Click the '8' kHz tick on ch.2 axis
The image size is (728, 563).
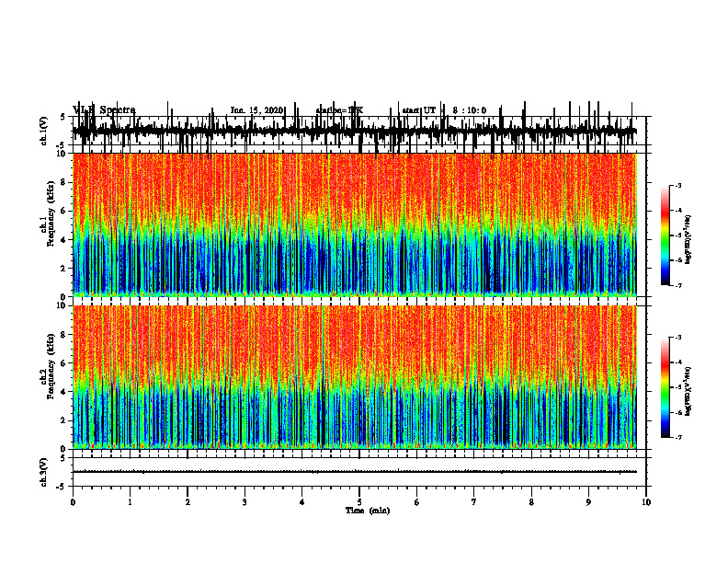(x=64, y=335)
